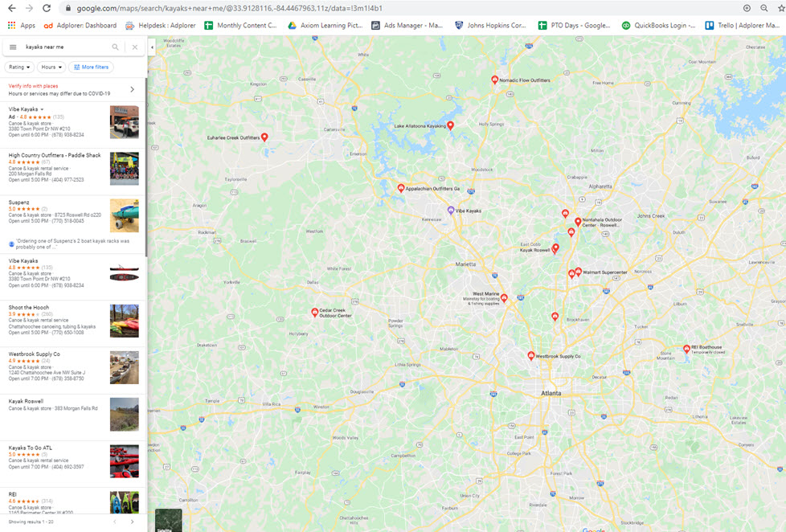The height and width of the screenshot is (532, 786).
Task: Click the site lock icon in address bar
Action: (x=68, y=8)
